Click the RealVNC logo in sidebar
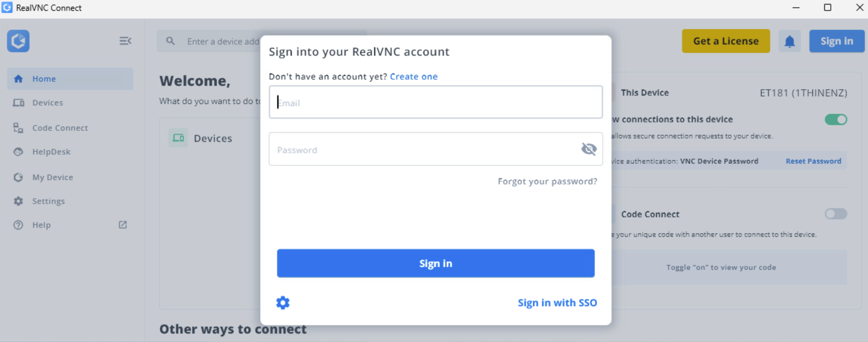Image resolution: width=868 pixels, height=342 pixels. coord(18,41)
